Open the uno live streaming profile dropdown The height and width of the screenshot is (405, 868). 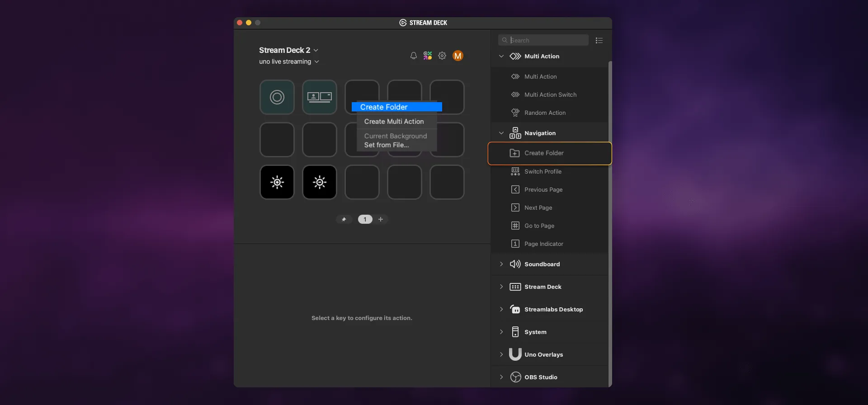(289, 61)
